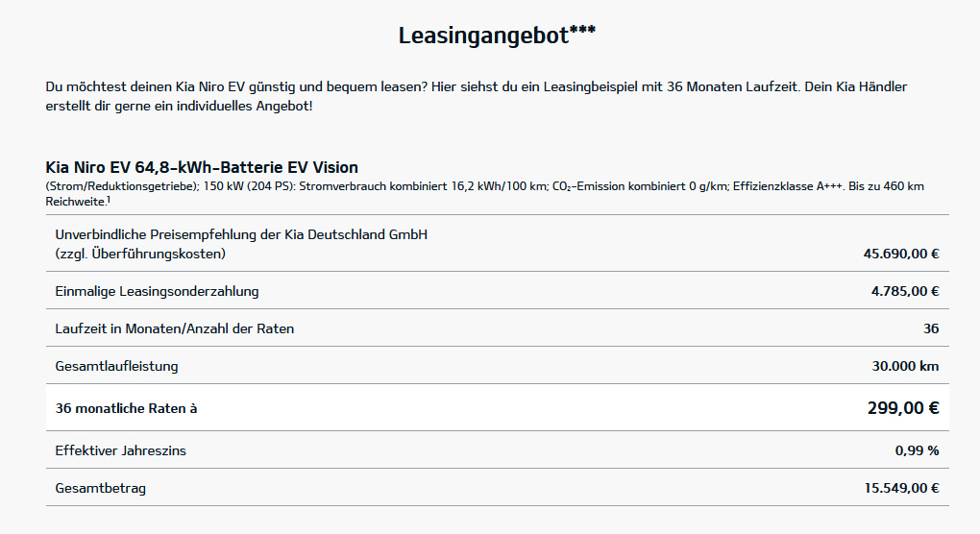Click the Gesamtbetrag label
This screenshot has width=980, height=534.
coord(101,488)
